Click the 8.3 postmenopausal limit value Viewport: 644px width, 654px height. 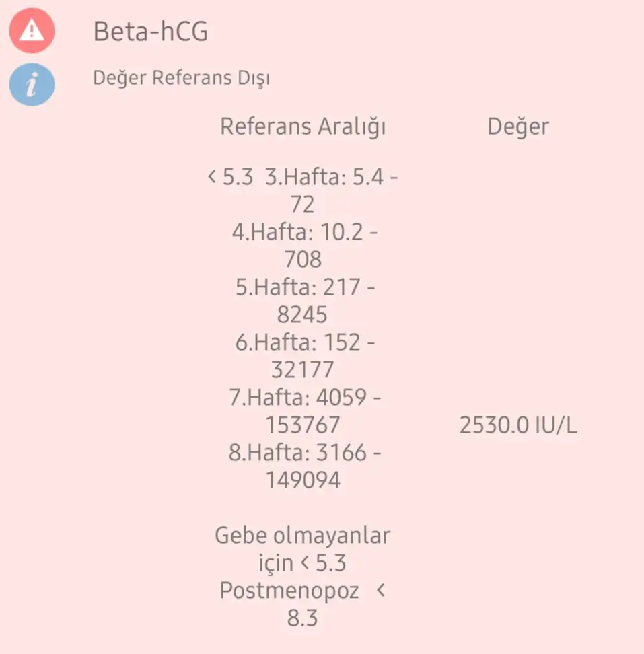pos(302,618)
